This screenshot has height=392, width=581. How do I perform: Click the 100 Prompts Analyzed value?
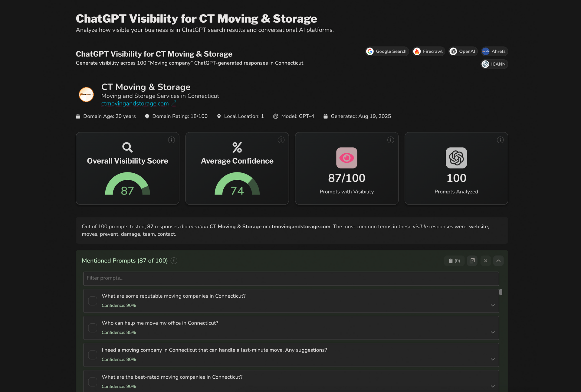[x=456, y=178]
